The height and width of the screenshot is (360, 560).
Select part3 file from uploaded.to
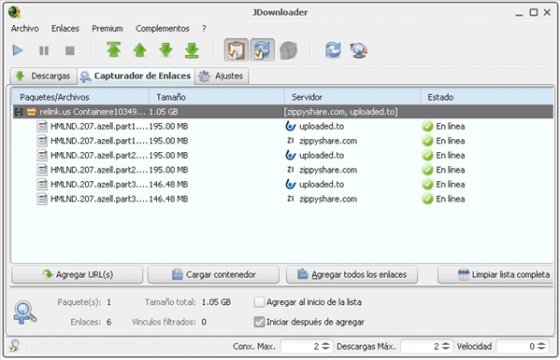[x=283, y=184]
